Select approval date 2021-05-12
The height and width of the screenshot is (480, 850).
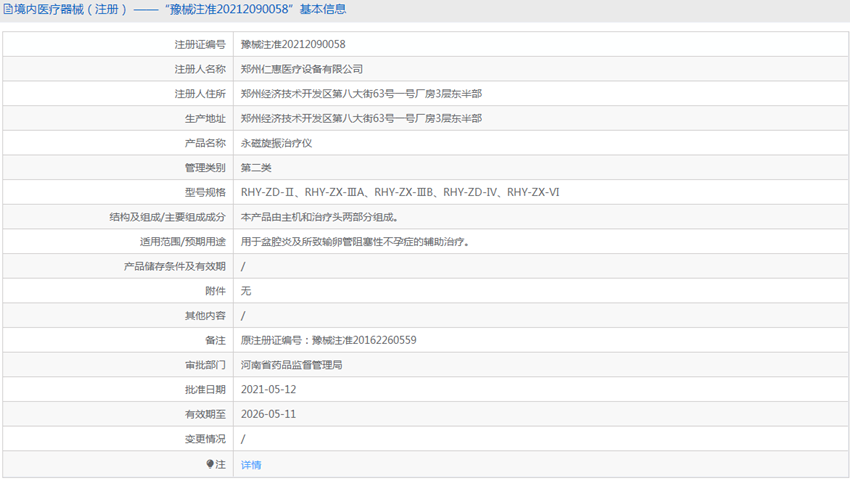click(x=268, y=389)
